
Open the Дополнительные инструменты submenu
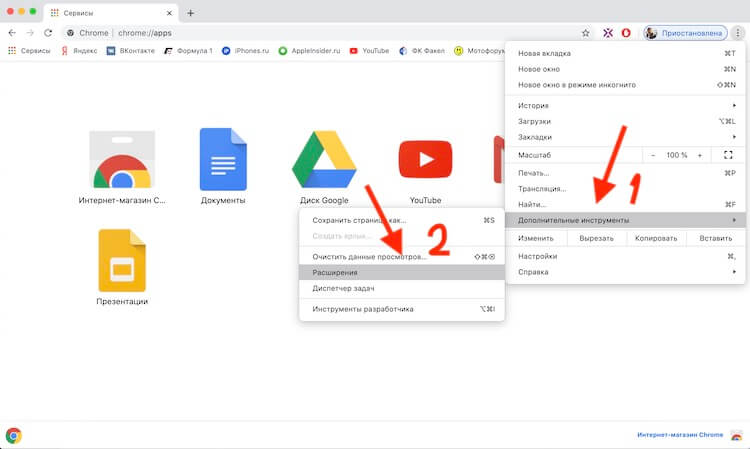[625, 220]
